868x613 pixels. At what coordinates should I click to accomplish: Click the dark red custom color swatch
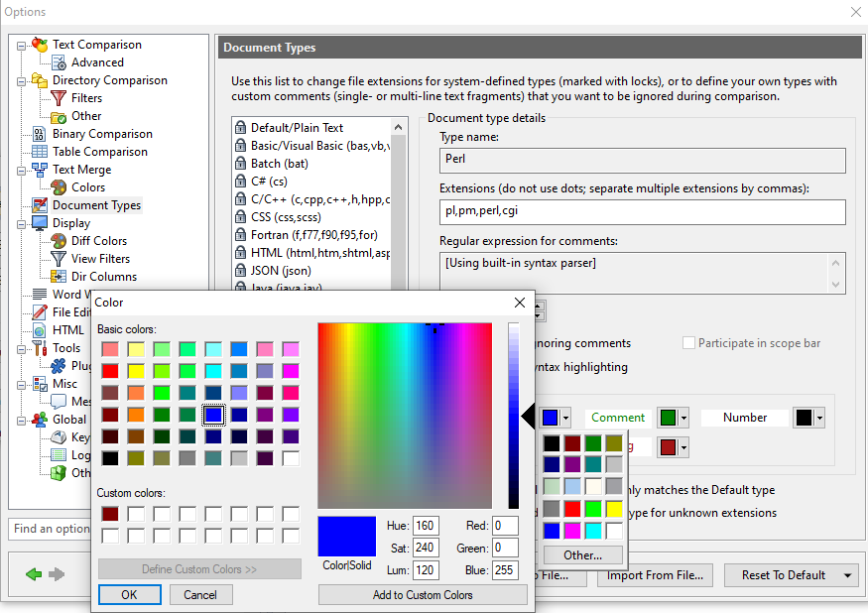[x=110, y=514]
